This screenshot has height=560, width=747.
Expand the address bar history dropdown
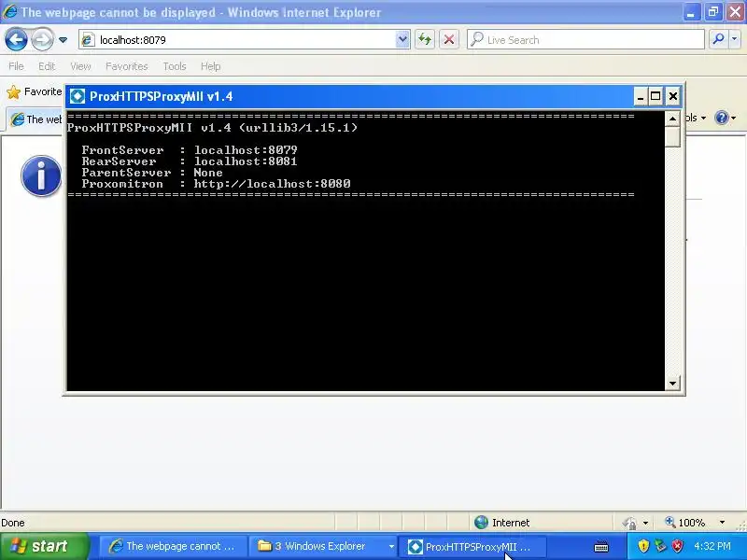coord(402,39)
